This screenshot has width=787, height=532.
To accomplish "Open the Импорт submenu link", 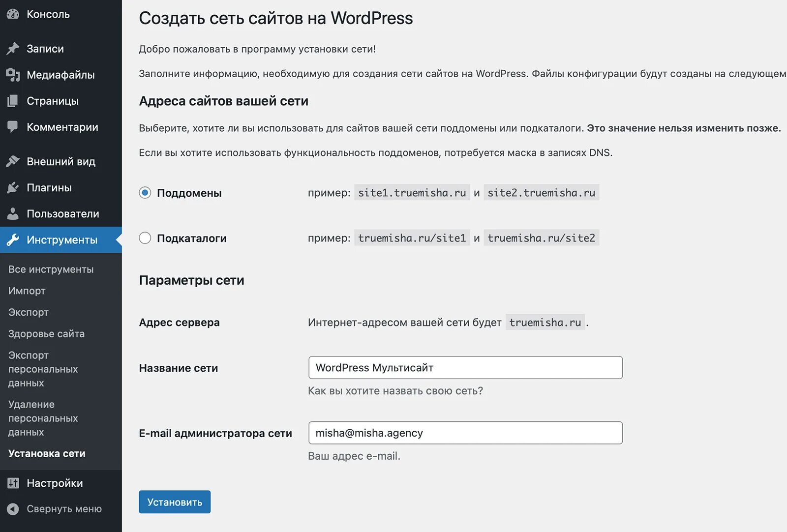I will point(27,291).
